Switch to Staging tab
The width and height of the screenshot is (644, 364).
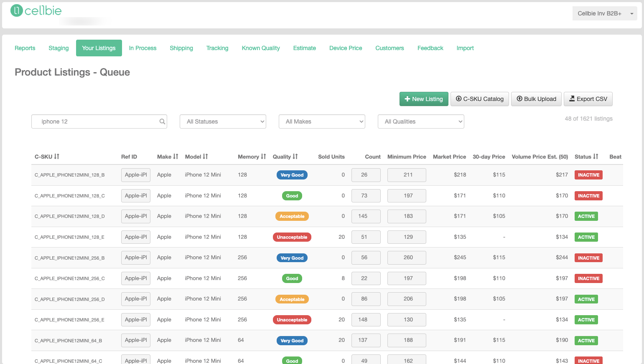tap(59, 48)
